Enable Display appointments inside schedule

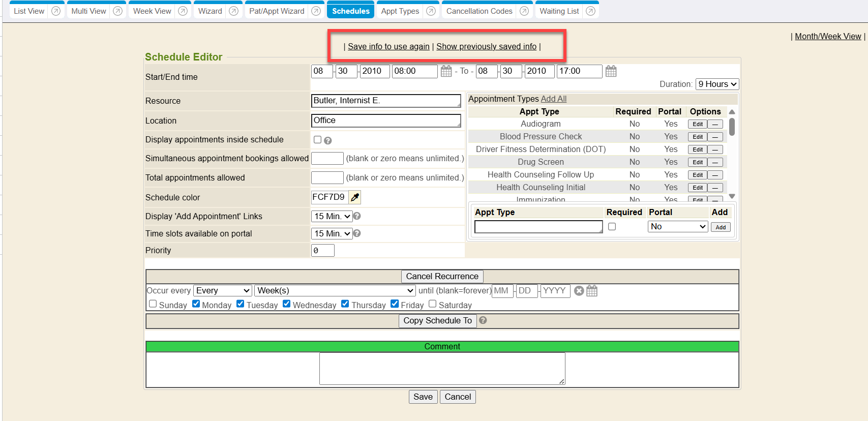(317, 140)
